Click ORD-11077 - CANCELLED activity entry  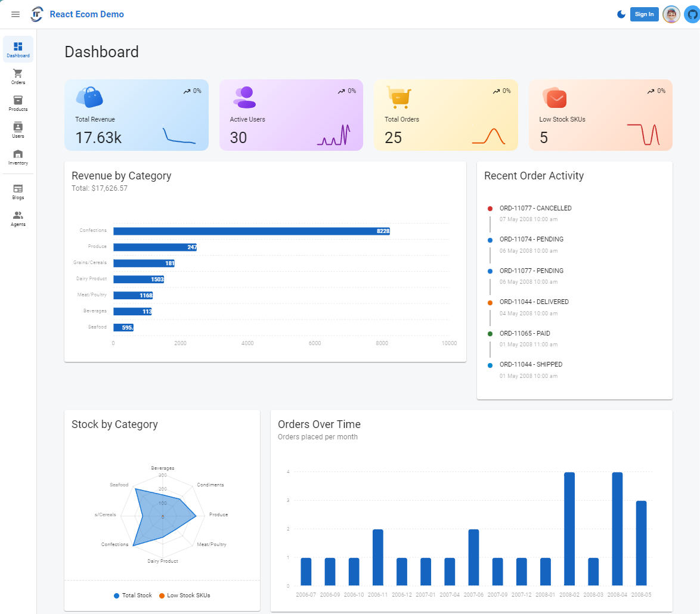[535, 209]
